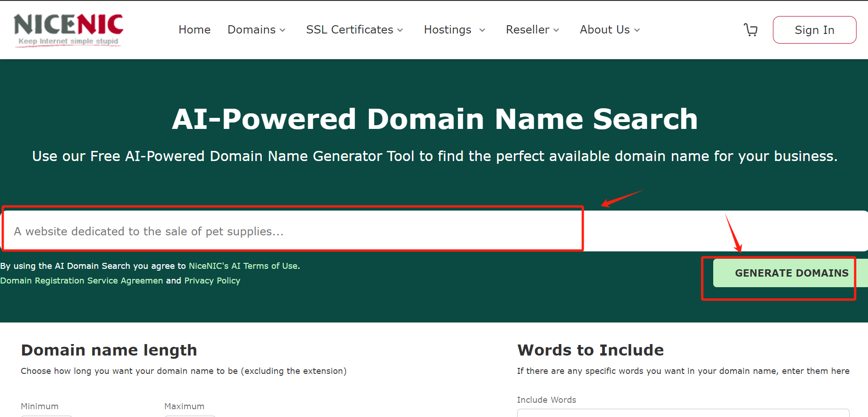
Task: Open the shopping cart icon
Action: 750,30
